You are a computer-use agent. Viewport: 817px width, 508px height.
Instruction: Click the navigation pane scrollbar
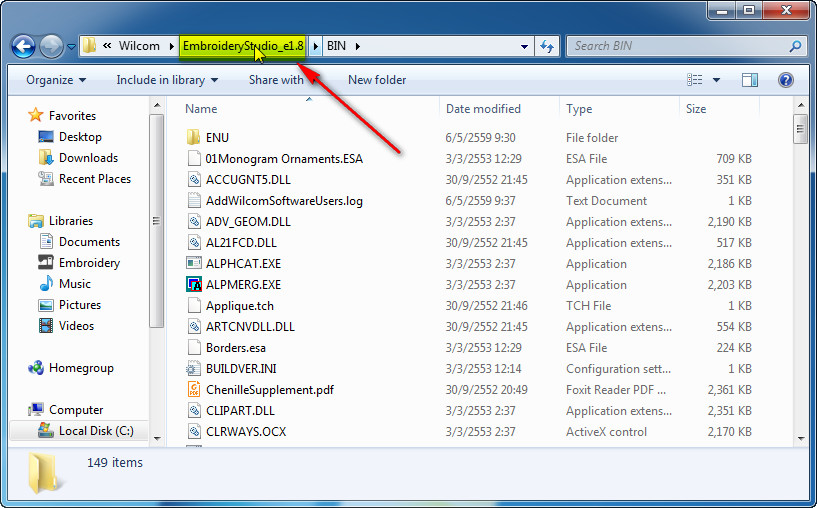157,221
